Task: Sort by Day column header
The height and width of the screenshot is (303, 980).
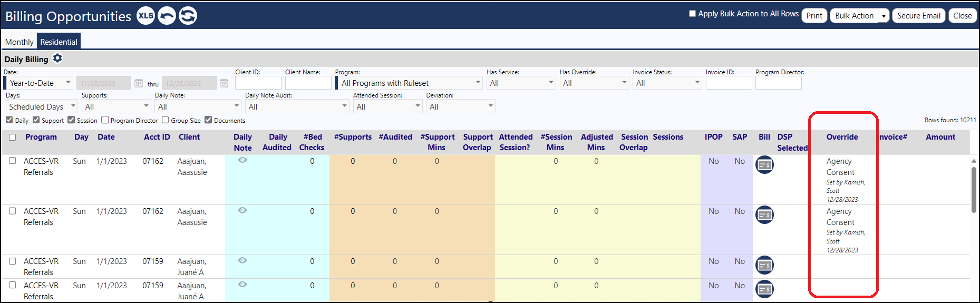Action: click(82, 137)
